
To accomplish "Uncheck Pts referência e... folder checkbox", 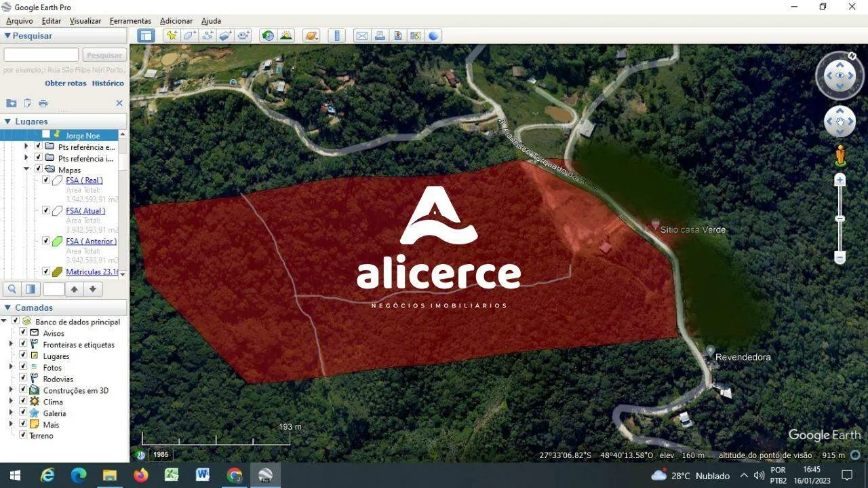I will (39, 147).
